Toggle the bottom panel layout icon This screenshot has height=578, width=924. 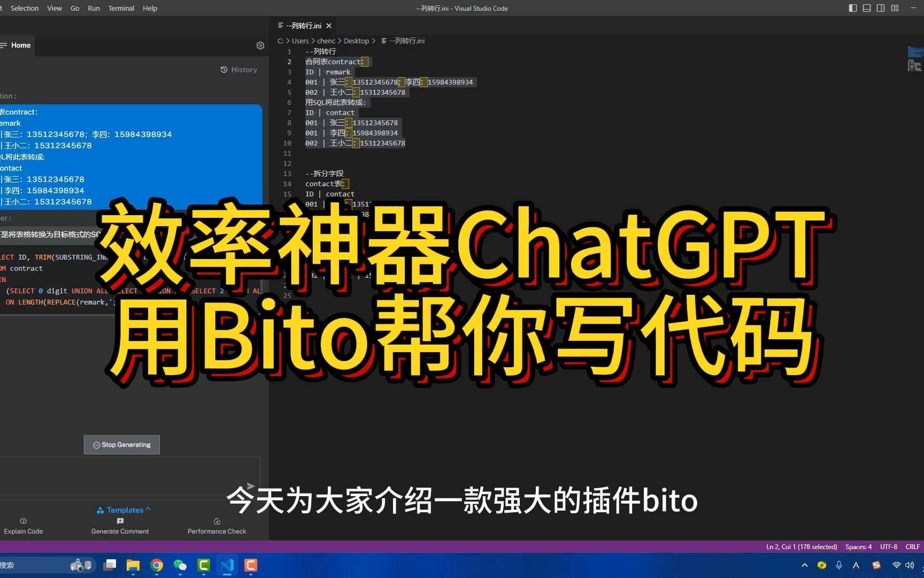[867, 8]
